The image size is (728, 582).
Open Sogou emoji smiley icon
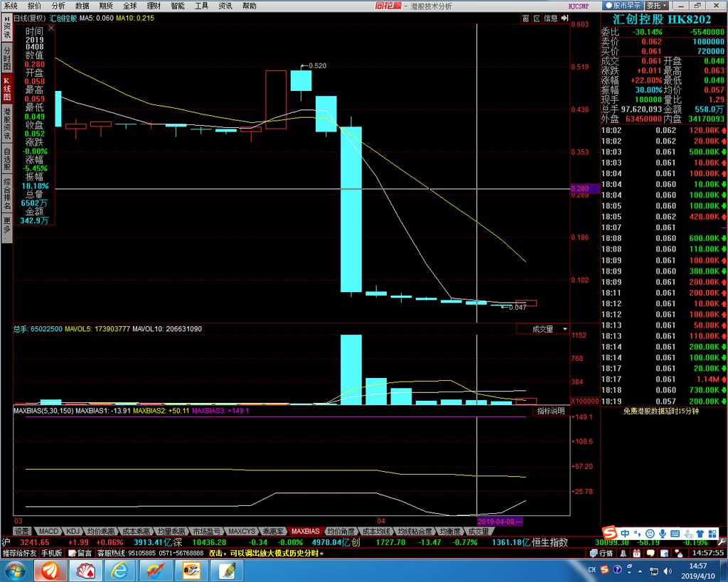(650, 534)
